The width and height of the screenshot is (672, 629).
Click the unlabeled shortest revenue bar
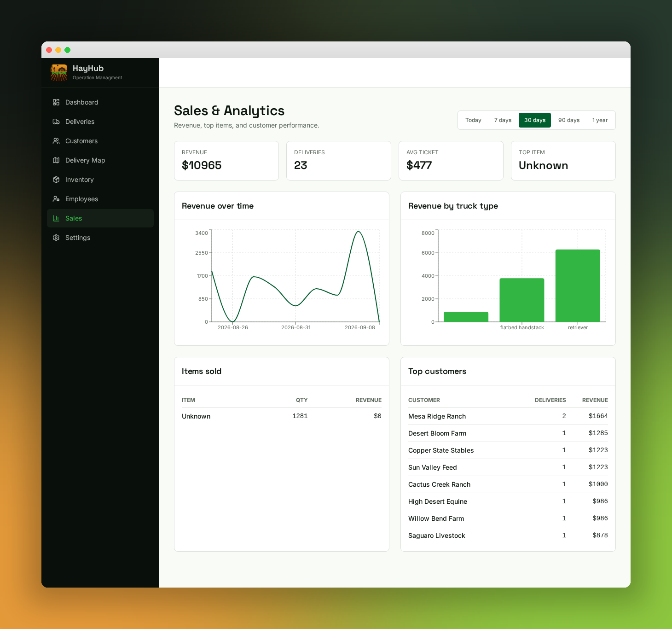pos(466,317)
